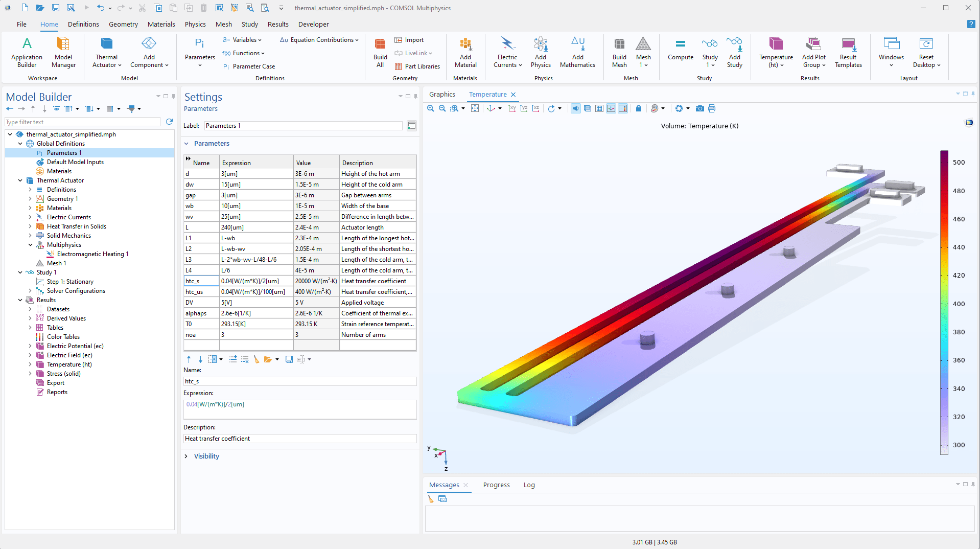Switch the view to the YZ plane
The width and height of the screenshot is (980, 549).
[x=524, y=108]
